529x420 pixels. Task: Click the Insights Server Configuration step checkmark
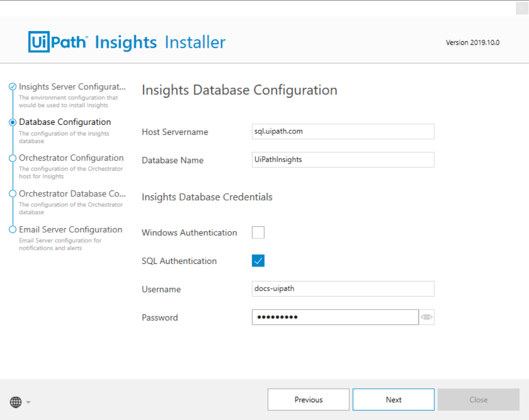tap(13, 87)
